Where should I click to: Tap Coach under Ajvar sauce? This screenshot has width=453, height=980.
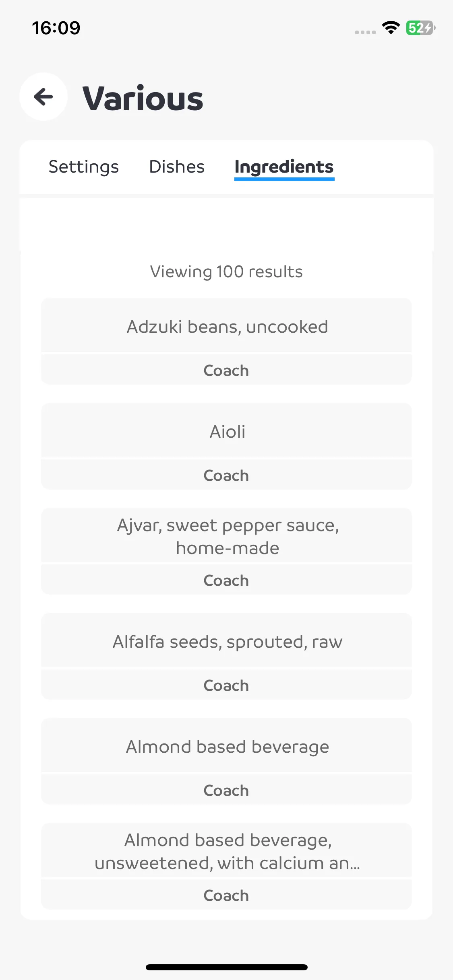(x=226, y=580)
